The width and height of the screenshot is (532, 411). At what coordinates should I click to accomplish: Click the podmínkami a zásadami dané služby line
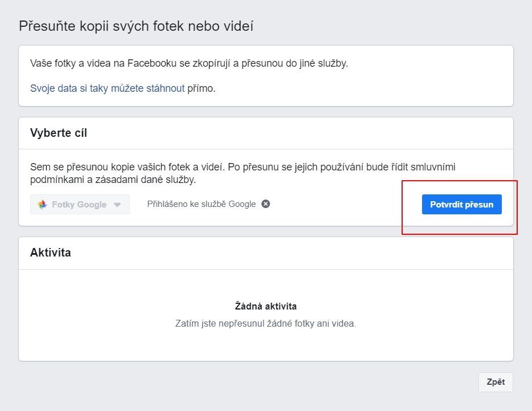pos(113,180)
